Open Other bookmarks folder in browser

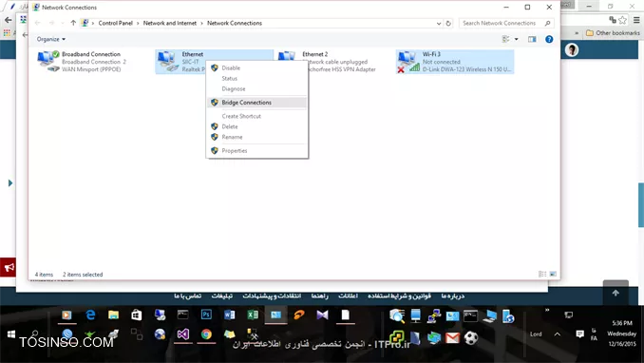[x=613, y=33]
